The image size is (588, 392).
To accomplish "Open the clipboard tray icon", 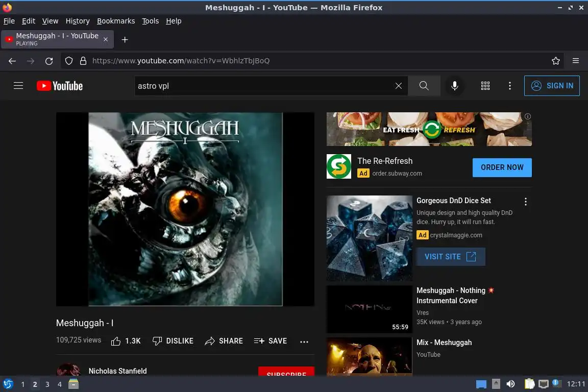I will 529,384.
